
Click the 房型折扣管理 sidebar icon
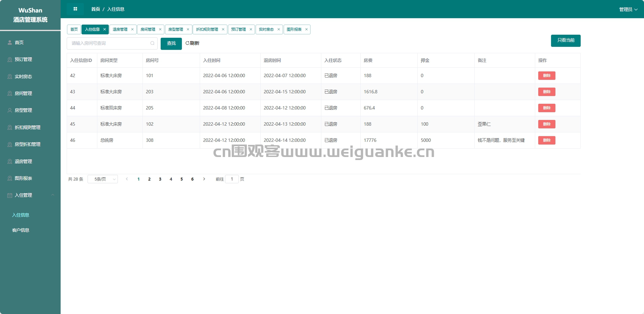pyautogui.click(x=10, y=144)
